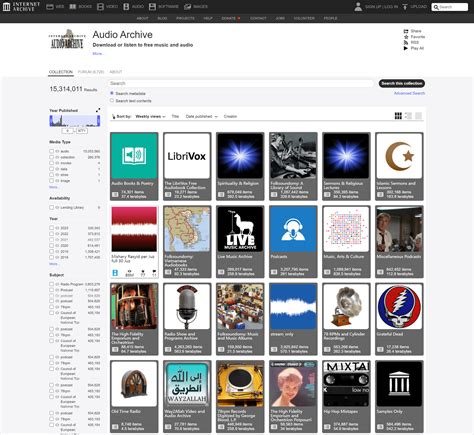Check the Radio Program subject filter
Image resolution: width=474 pixels, height=435 pixels.
click(51, 284)
